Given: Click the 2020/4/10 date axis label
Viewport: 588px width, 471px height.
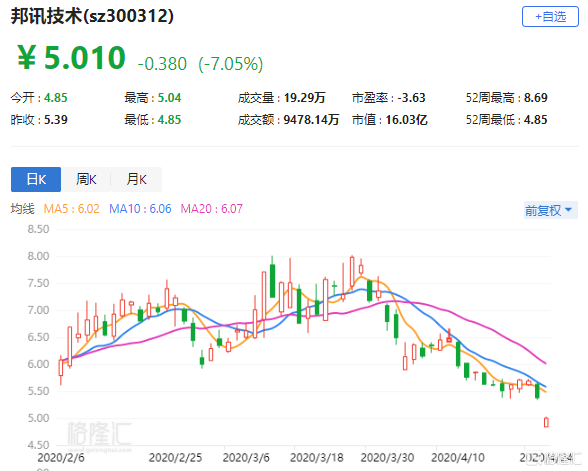Looking at the screenshot, I should click(x=458, y=458).
